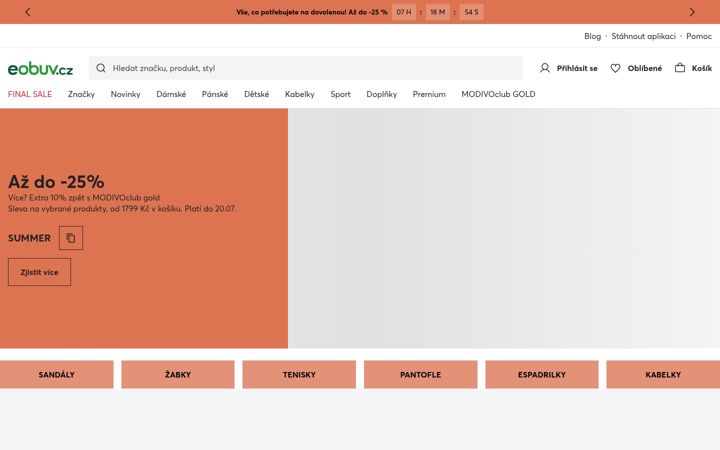Click the user profile icon
The width and height of the screenshot is (720, 450).
point(545,68)
